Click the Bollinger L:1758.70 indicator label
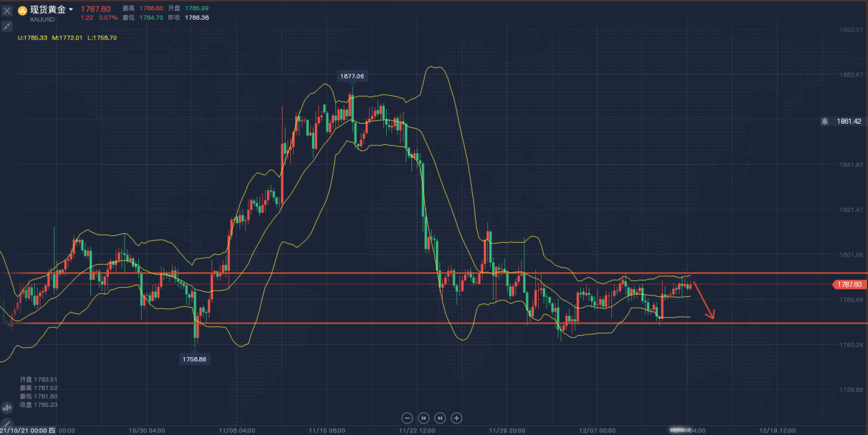868x435 pixels. tap(102, 38)
